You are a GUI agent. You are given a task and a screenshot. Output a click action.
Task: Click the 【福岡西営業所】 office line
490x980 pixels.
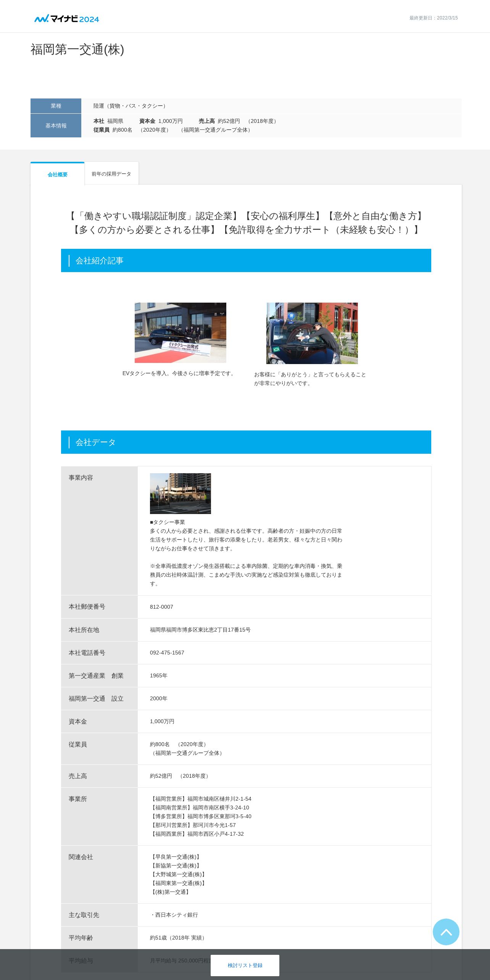coord(197,834)
